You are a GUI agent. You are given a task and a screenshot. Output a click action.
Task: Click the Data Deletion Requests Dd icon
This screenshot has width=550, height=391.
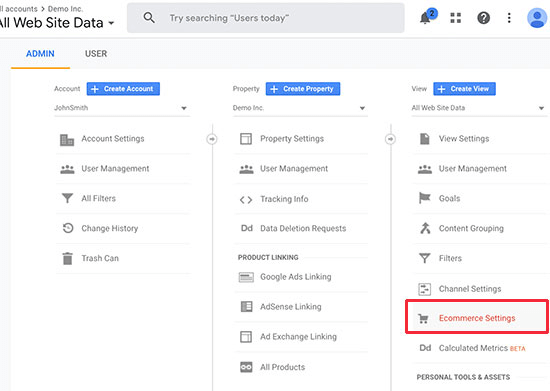[x=247, y=228]
